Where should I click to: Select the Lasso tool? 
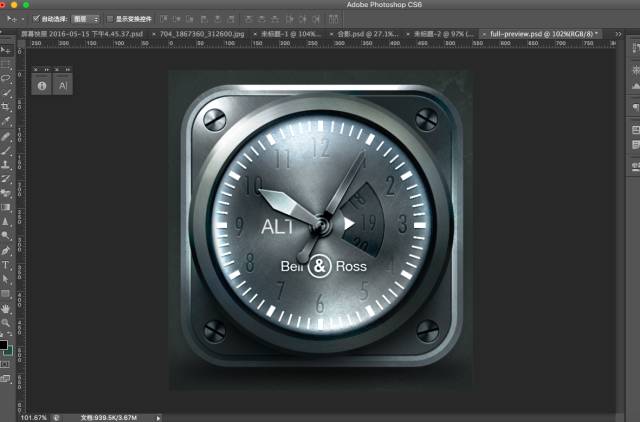(x=5, y=78)
